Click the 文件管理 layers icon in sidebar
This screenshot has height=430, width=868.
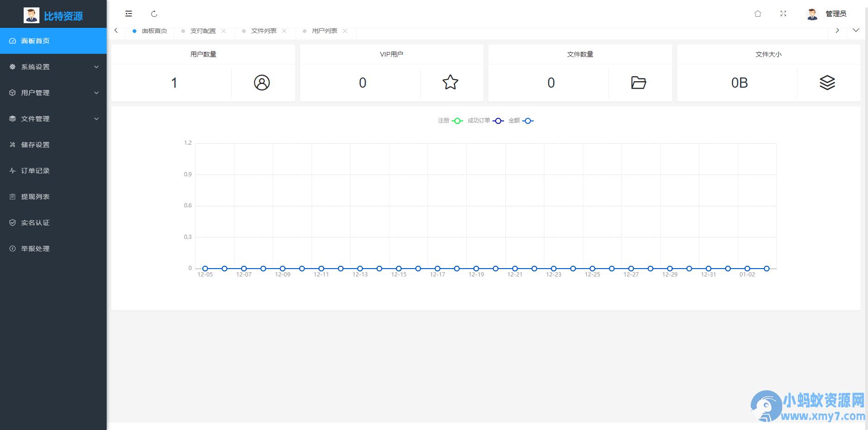(x=13, y=119)
